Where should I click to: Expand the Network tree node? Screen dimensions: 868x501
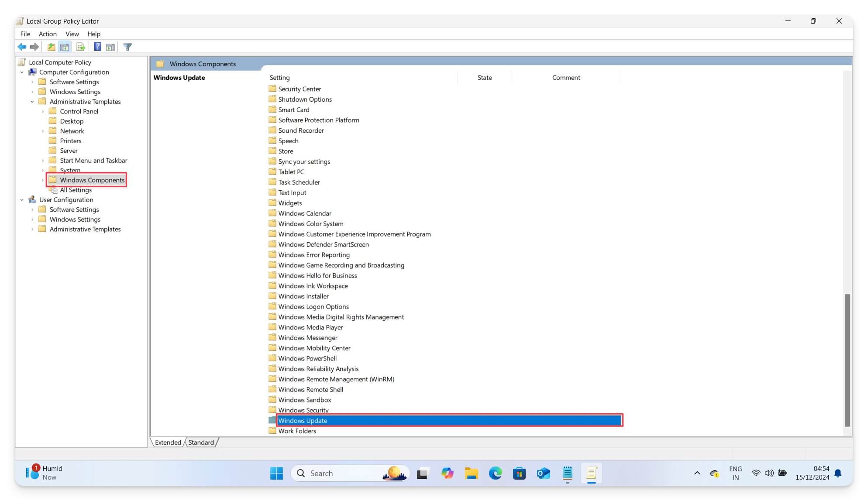click(x=43, y=131)
